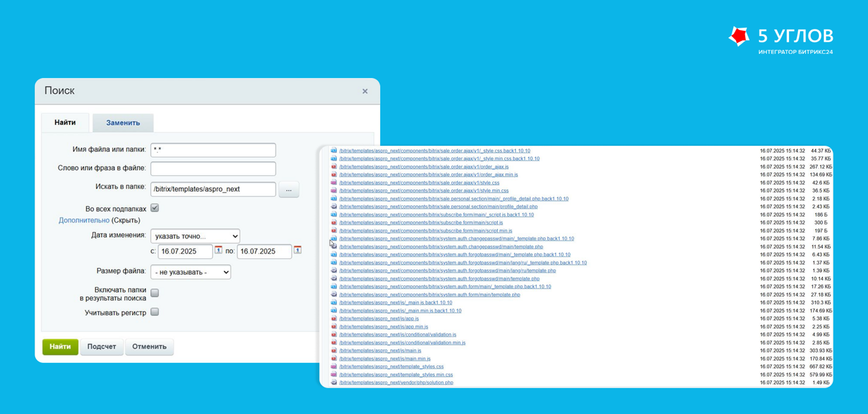This screenshot has height=414, width=868.
Task: Open the conditional/validation.min.js link
Action: [402, 343]
